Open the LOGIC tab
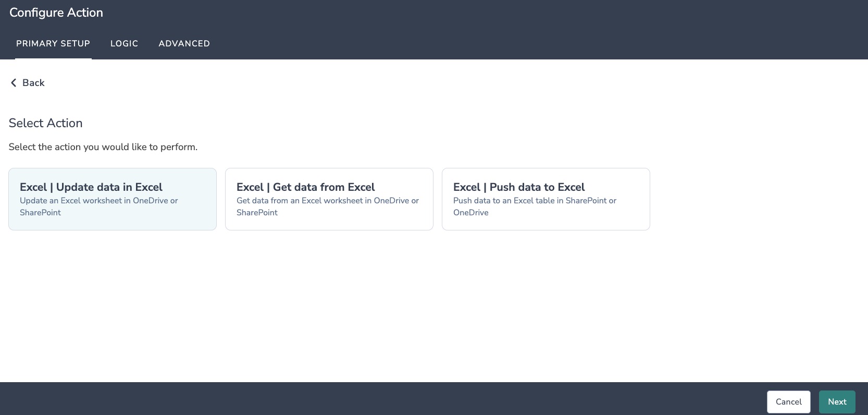 tap(125, 44)
